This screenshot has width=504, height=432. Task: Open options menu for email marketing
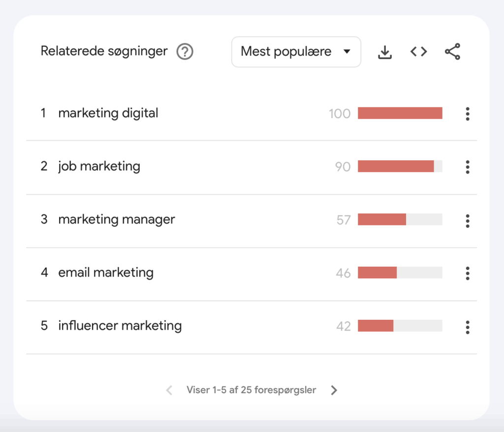click(x=467, y=273)
